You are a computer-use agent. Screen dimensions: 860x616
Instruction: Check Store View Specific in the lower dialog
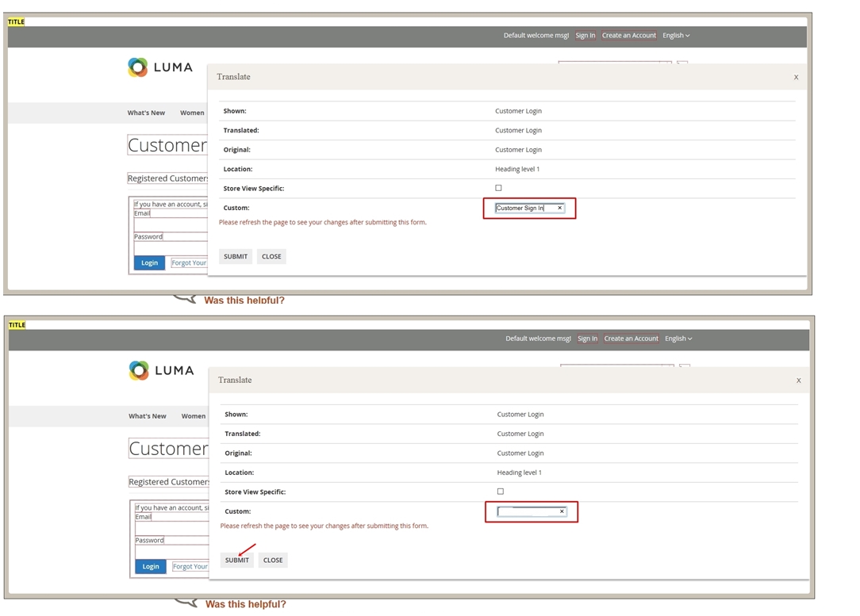pos(500,492)
